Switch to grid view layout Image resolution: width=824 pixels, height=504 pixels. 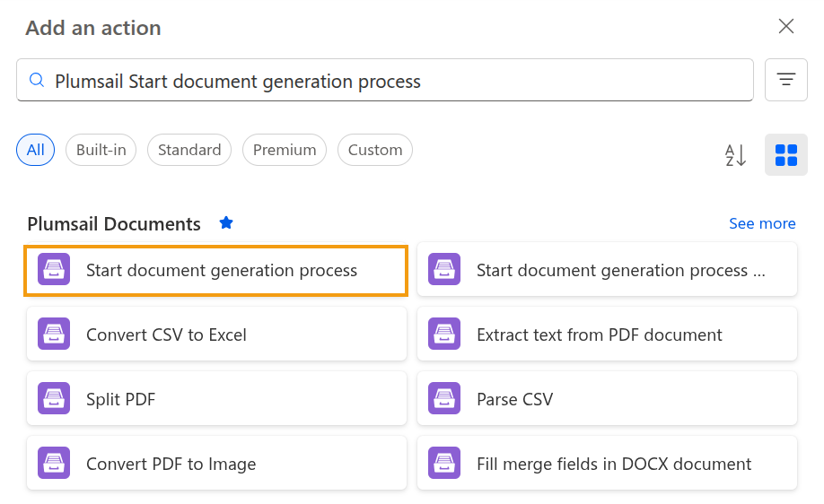pos(785,155)
